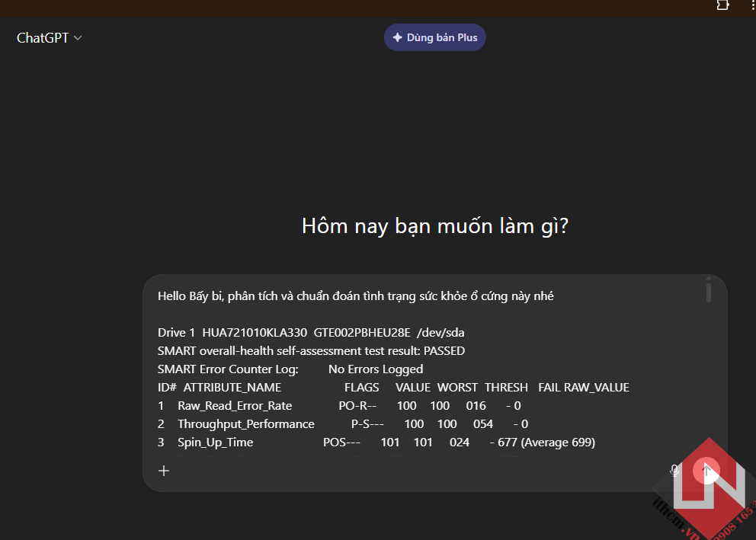Start voice dictation with the microphone icon
Image resolution: width=756 pixels, height=540 pixels.
pos(674,471)
